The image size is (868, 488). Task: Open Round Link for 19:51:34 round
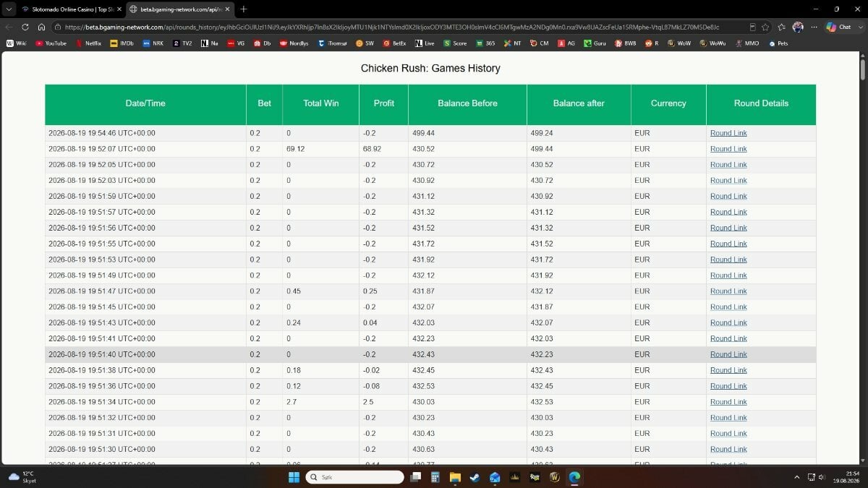click(728, 402)
